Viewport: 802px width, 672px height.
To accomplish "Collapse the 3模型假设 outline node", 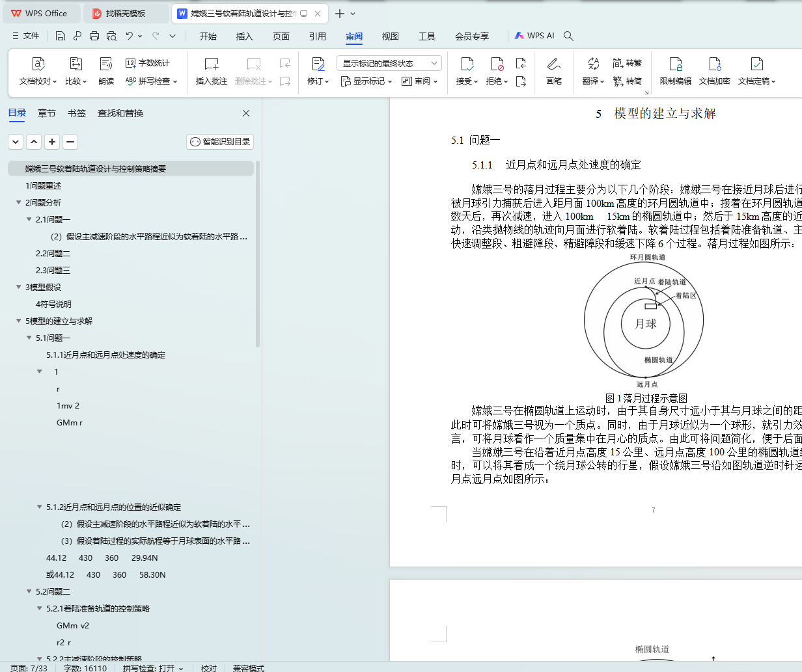I will point(18,287).
